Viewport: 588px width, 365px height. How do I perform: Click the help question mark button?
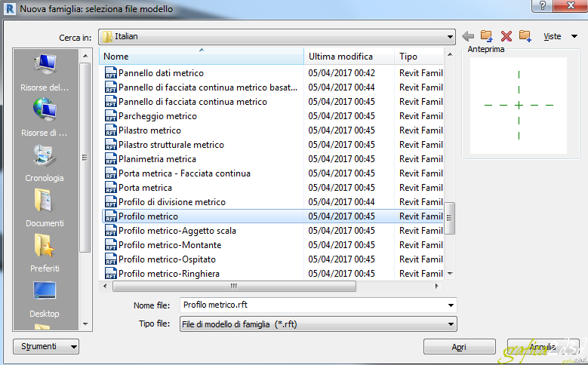pyautogui.click(x=542, y=5)
